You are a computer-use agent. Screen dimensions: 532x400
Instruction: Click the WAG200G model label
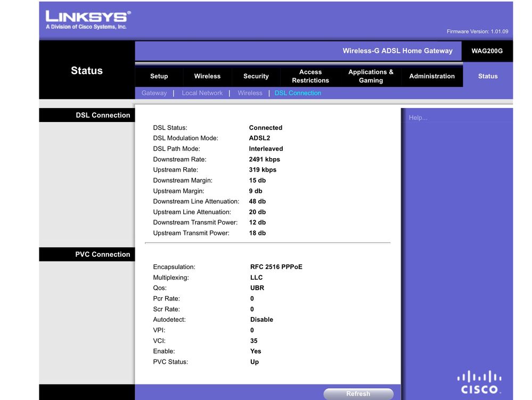point(487,51)
